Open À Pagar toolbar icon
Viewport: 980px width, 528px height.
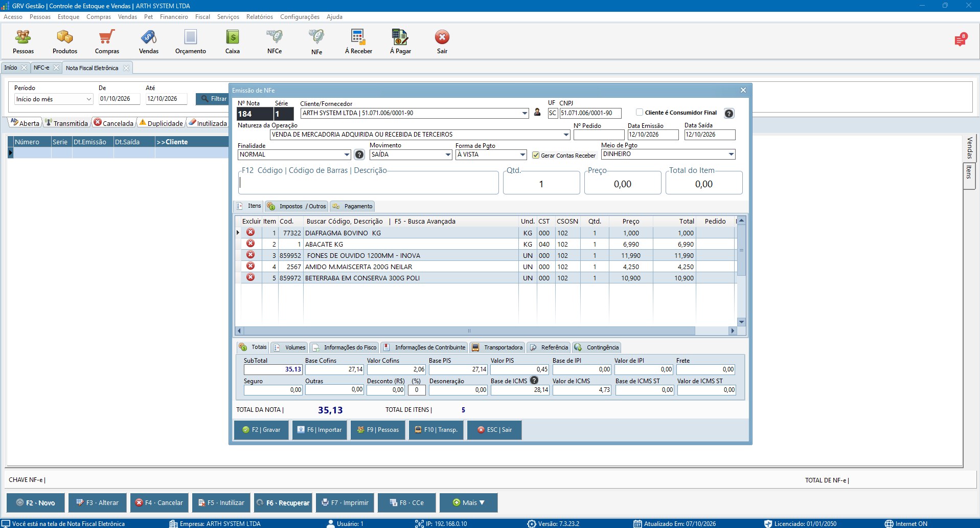[x=400, y=41]
